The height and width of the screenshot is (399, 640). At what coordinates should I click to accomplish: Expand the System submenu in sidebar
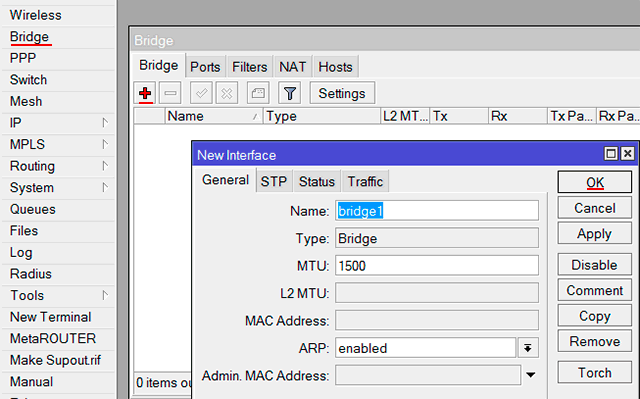click(x=105, y=187)
